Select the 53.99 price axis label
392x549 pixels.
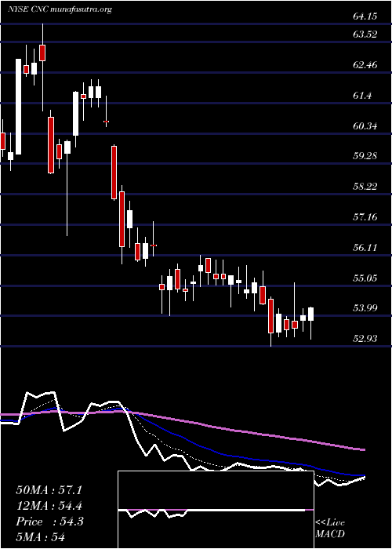point(365,308)
